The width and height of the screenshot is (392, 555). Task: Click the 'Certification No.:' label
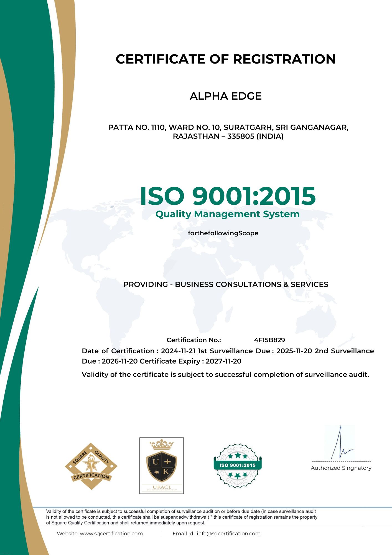tap(194, 340)
